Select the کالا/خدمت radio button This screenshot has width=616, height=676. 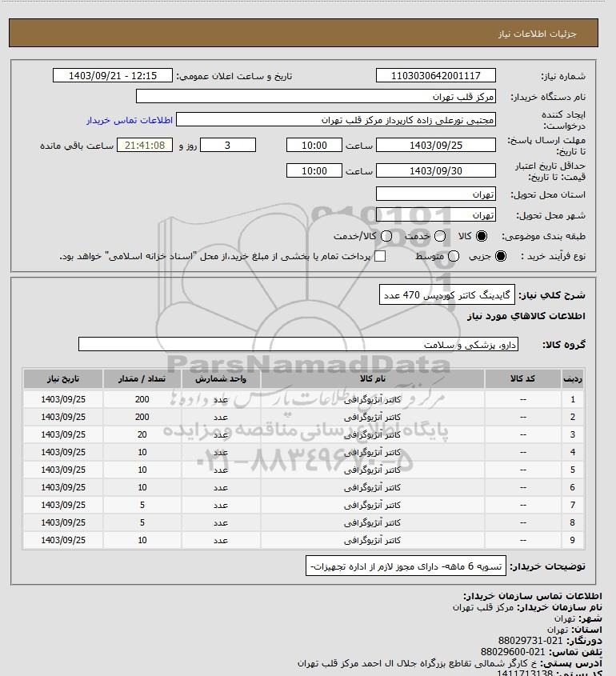[x=386, y=236]
